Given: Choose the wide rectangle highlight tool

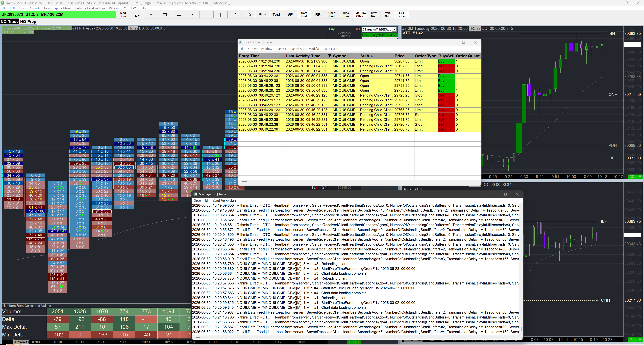Looking at the screenshot, I should [x=179, y=14].
